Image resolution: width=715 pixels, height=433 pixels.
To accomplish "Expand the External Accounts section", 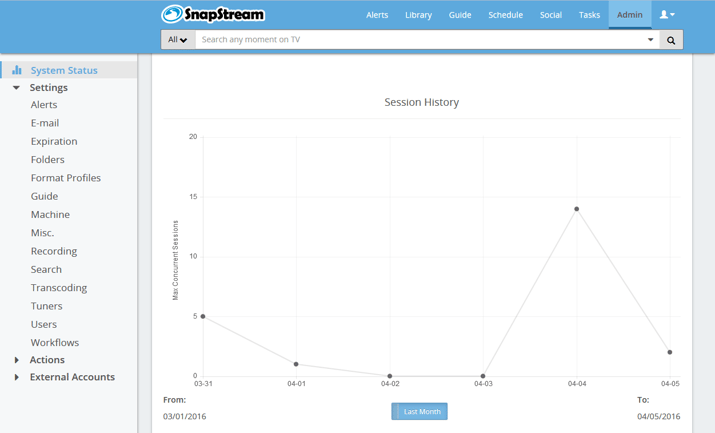I will click(16, 377).
